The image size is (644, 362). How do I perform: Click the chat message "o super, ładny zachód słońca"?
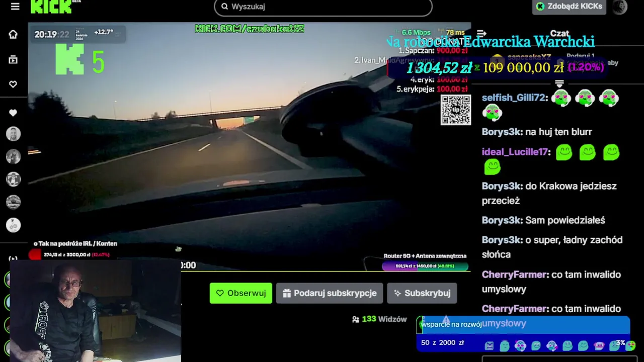point(552,247)
